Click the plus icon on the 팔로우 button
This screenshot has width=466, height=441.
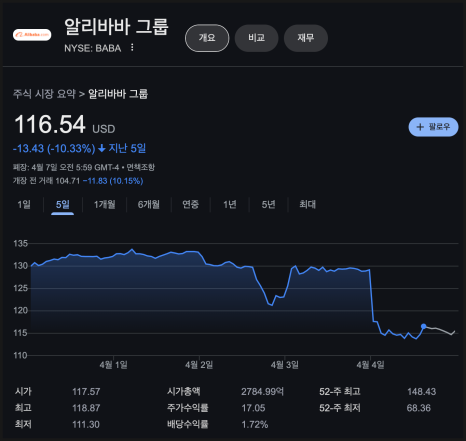(x=420, y=127)
